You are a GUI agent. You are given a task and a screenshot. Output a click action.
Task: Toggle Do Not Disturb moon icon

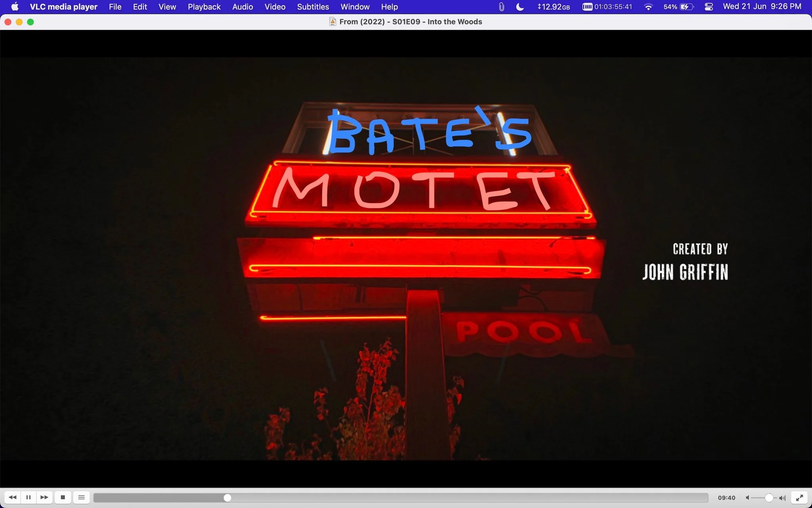pyautogui.click(x=520, y=7)
